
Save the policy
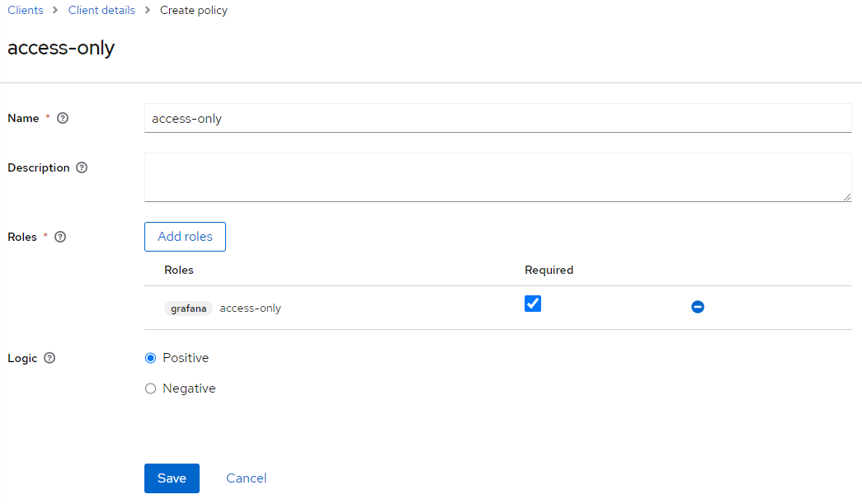tap(172, 478)
